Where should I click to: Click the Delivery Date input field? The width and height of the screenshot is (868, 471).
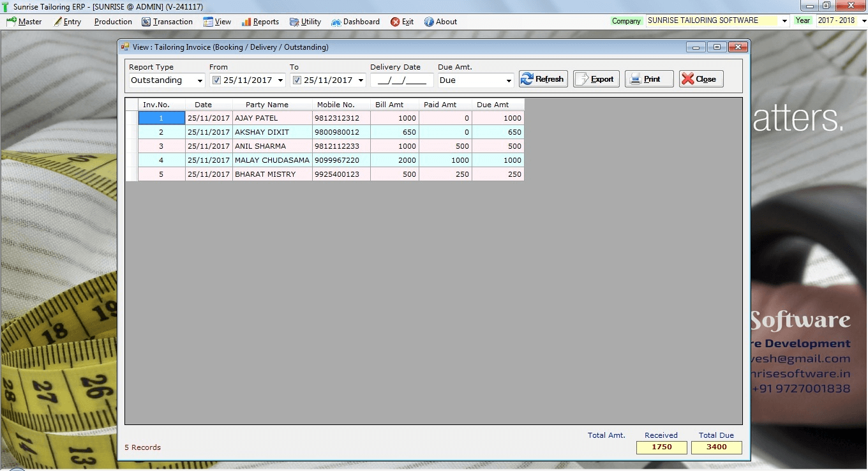401,80
